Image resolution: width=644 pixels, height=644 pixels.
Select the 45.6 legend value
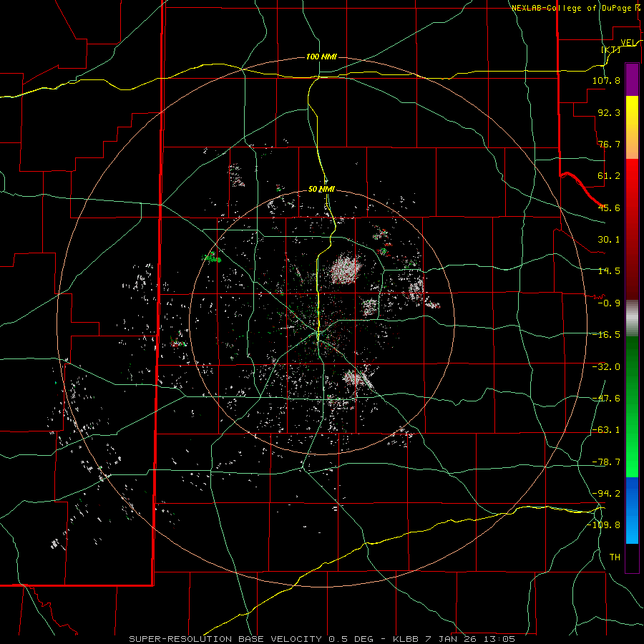coord(609,208)
